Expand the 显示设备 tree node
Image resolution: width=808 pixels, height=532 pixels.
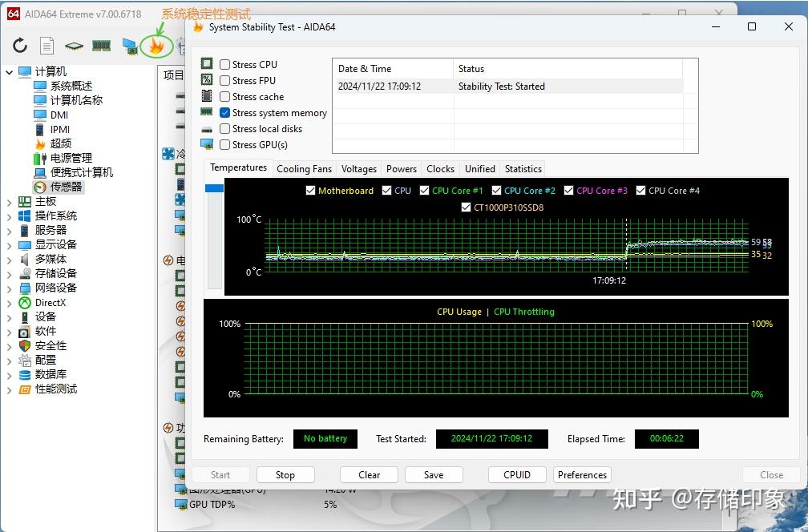click(10, 245)
